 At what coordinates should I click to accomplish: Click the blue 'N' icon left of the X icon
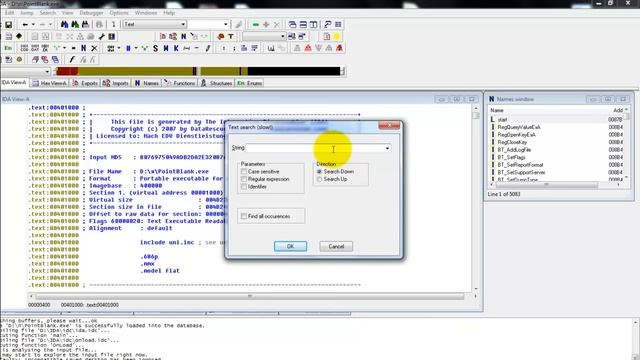[x=84, y=48]
